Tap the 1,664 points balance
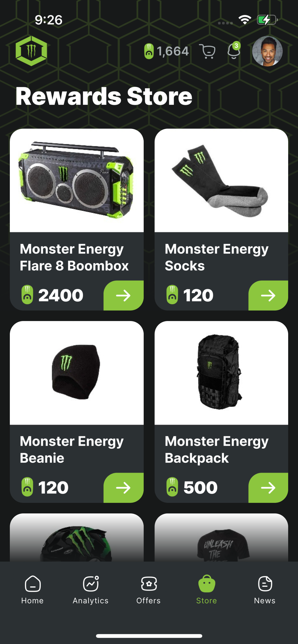The width and height of the screenshot is (298, 644). pyautogui.click(x=167, y=51)
